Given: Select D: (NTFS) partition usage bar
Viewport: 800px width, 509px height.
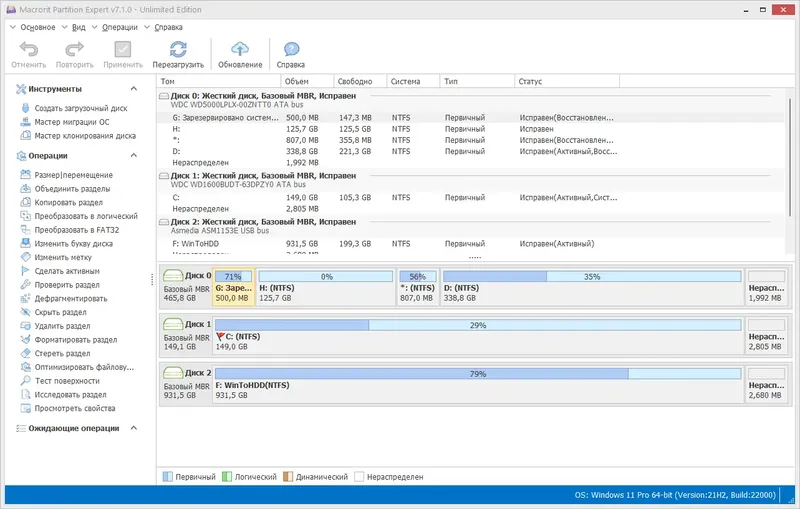Looking at the screenshot, I should tap(591, 276).
